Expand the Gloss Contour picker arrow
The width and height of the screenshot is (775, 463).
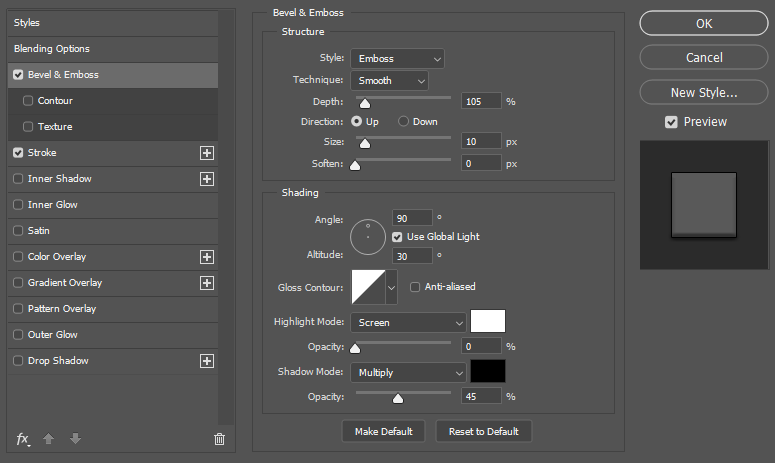click(x=391, y=287)
